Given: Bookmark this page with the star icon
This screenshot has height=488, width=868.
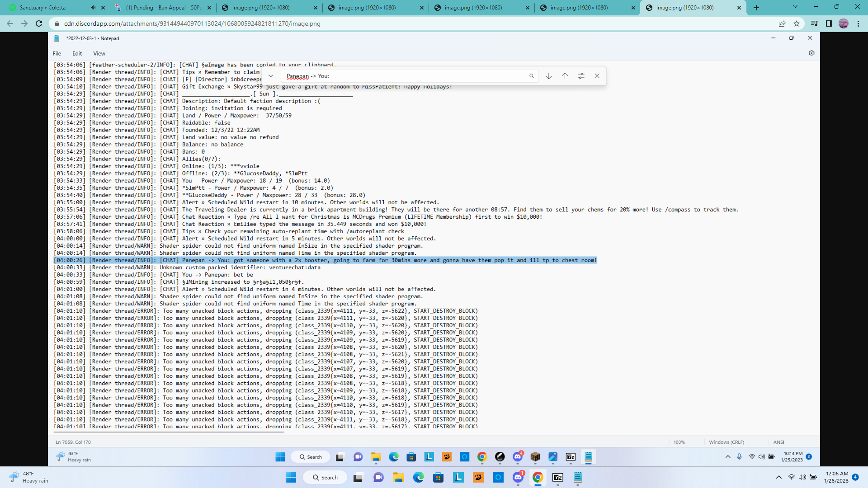Looking at the screenshot, I should point(797,23).
